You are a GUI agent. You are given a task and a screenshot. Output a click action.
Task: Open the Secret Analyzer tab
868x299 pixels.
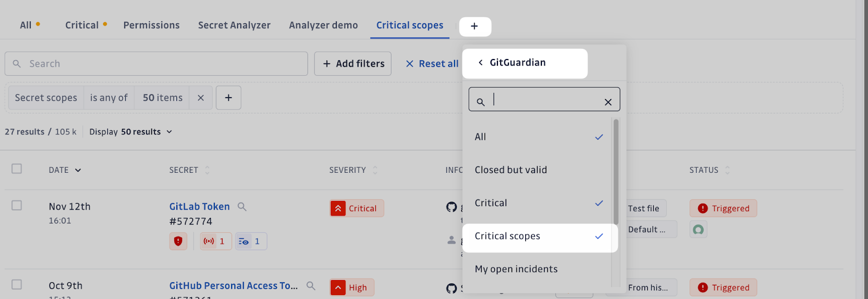(x=234, y=25)
